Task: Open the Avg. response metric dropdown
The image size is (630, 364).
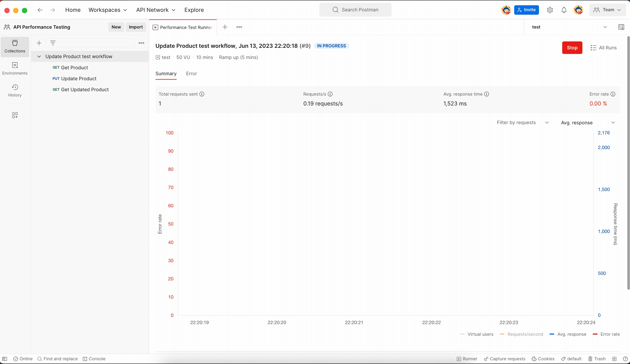Action: pos(588,122)
